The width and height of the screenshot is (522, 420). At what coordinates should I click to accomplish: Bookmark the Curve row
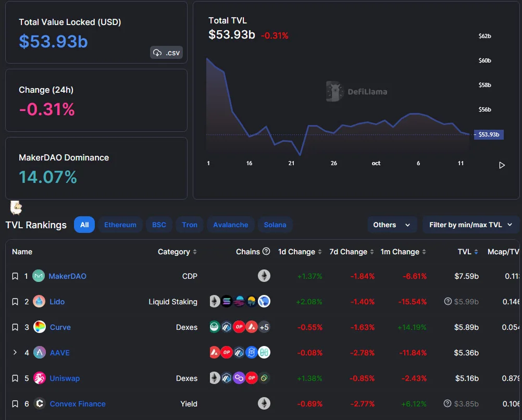15,327
